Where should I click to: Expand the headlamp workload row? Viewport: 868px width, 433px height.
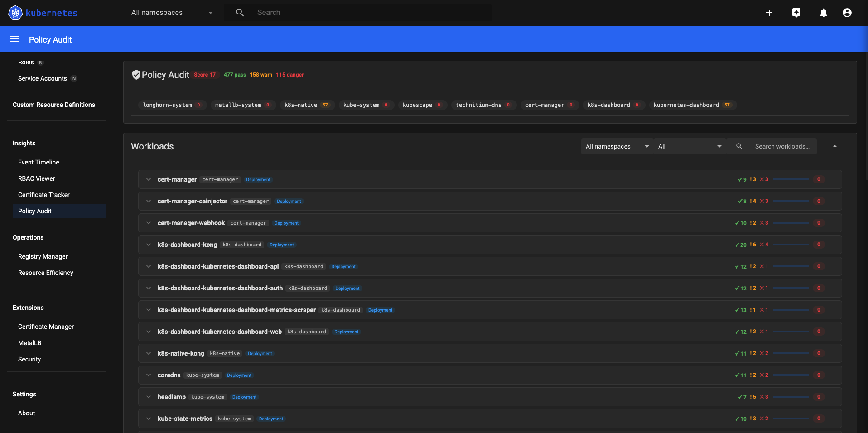[149, 397]
